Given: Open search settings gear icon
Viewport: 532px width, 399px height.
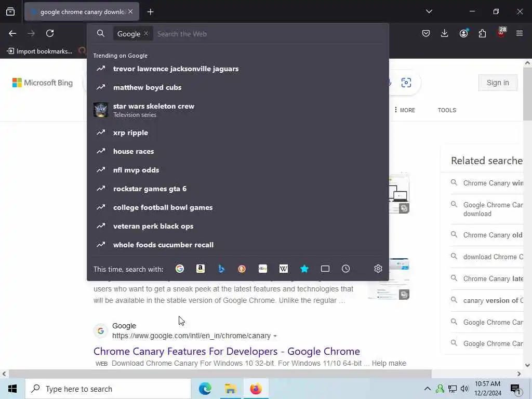Looking at the screenshot, I should tap(378, 269).
